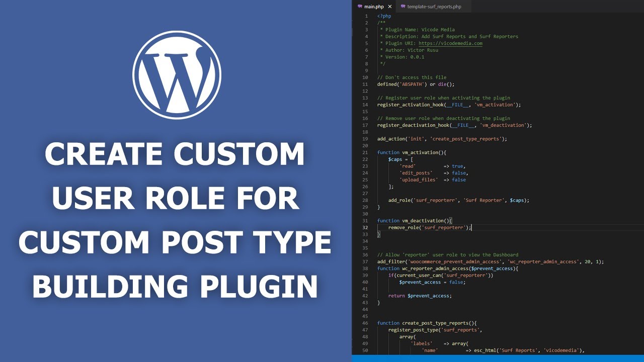Click line number 14 in the gutter
644x362 pixels.
click(365, 105)
